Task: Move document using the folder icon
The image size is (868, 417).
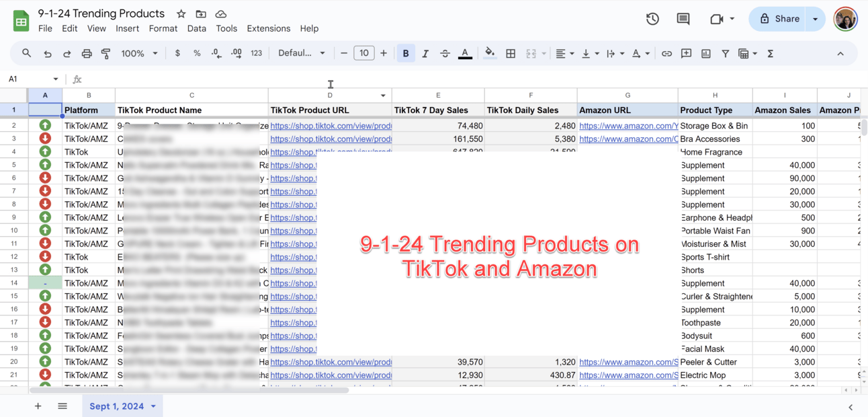Action: pos(201,13)
